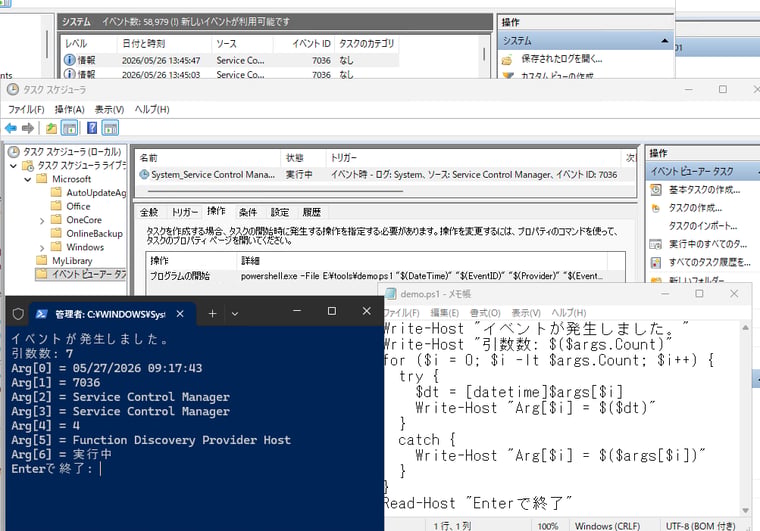Collapse the タスク スケジューラ ライブラリ tree node

click(14, 166)
